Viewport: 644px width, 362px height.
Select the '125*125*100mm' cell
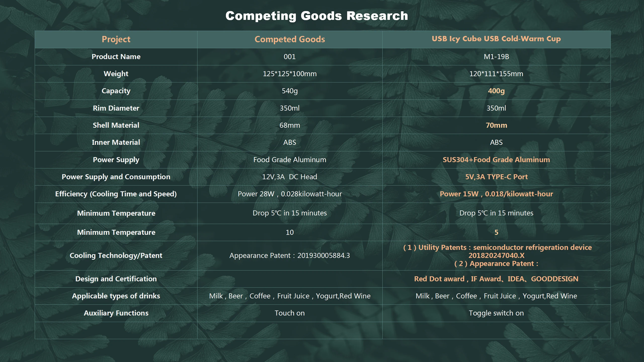click(x=290, y=74)
